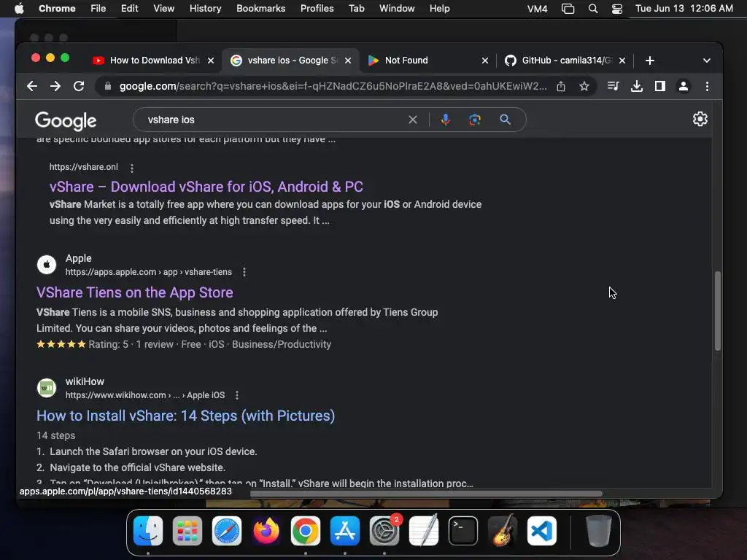Open the Trash in the dock

(x=598, y=531)
